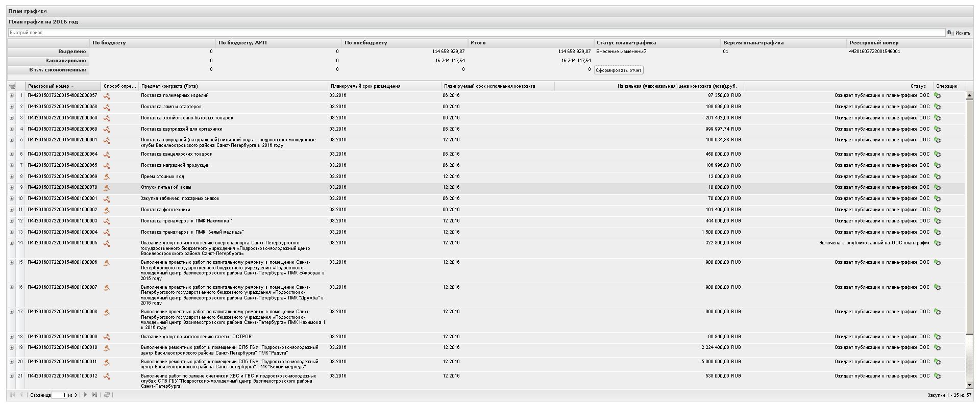Click the Внесение изменений status value
Screen dimensions: 980x404
(x=621, y=52)
